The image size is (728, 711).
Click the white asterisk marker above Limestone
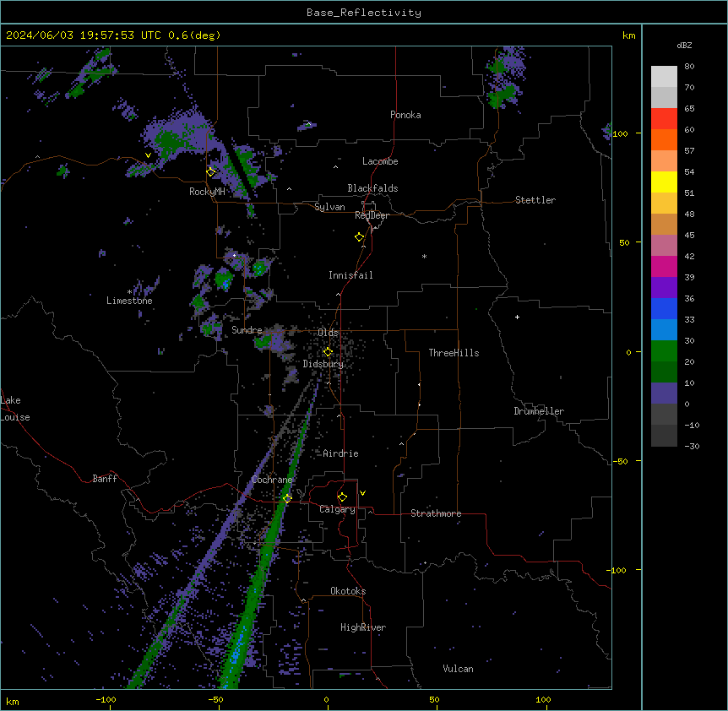click(129, 292)
